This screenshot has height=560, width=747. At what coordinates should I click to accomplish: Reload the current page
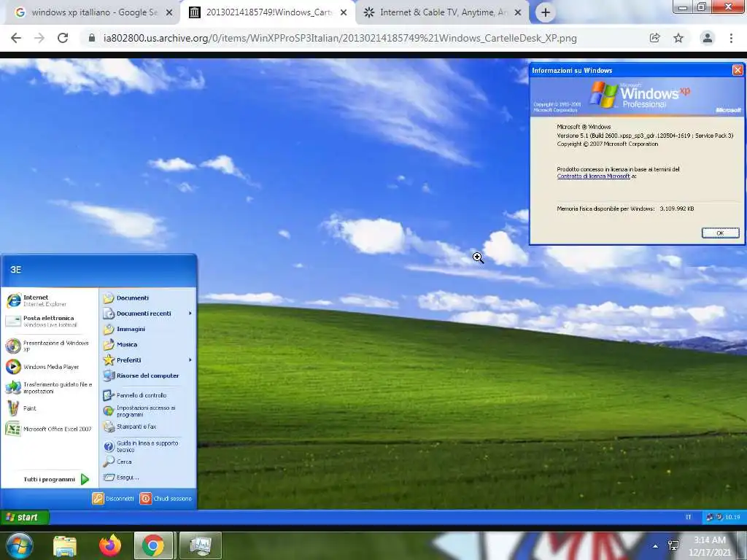pyautogui.click(x=63, y=38)
